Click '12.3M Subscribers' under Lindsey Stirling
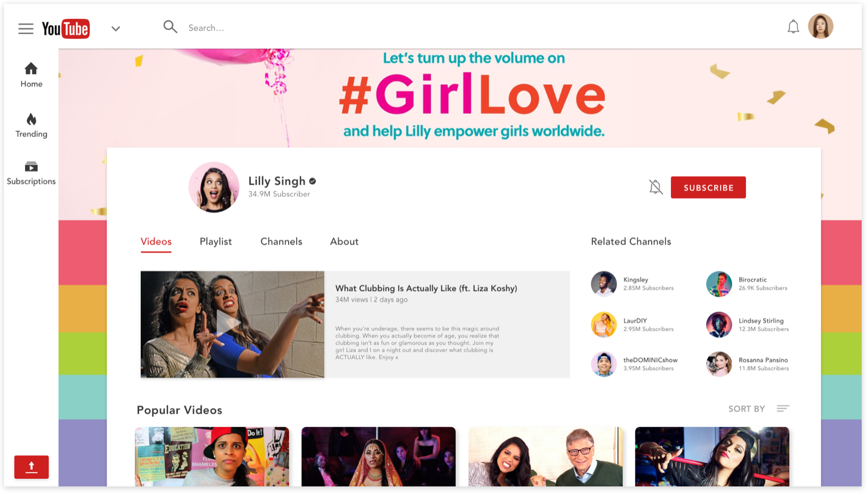This screenshot has height=495, width=868. coord(763,329)
